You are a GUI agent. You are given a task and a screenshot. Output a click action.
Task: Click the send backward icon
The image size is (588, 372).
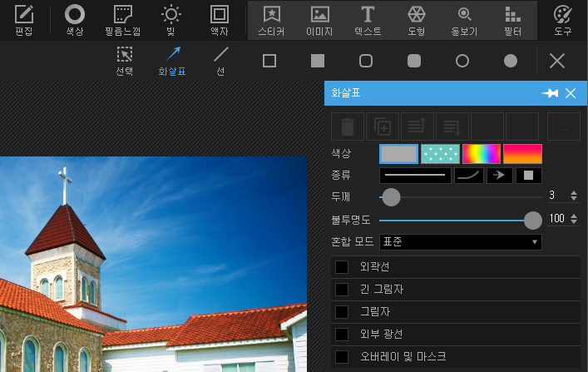(x=452, y=126)
